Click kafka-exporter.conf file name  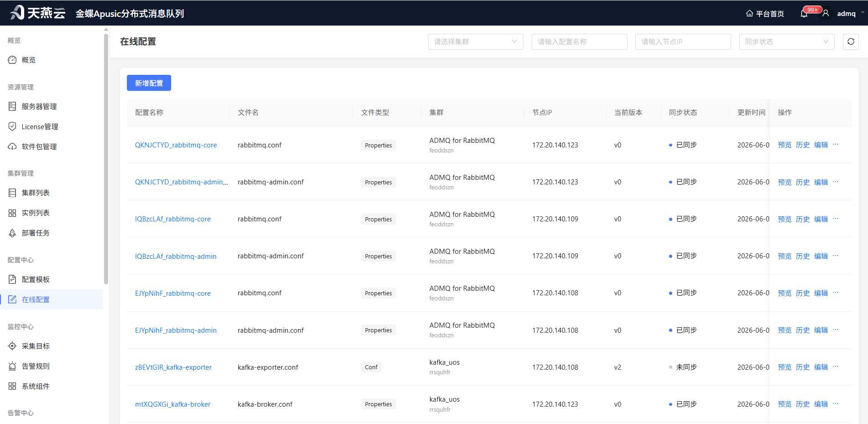(268, 367)
